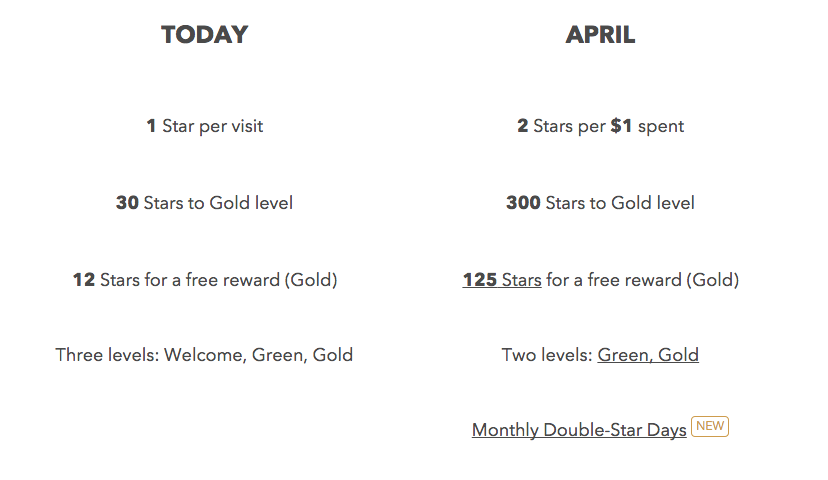Click 'Three levels: Welcome, Green, Gold' text
The width and height of the screenshot is (828, 480).
[x=204, y=355]
